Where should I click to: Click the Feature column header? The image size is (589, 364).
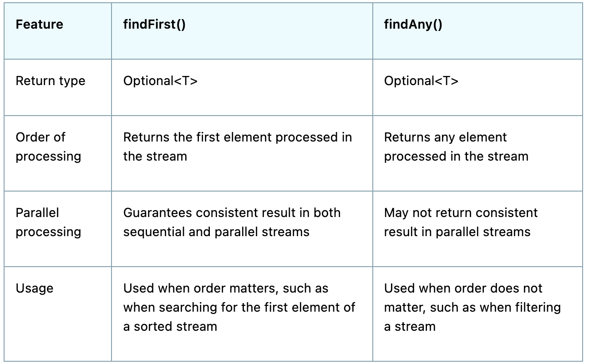[x=39, y=25]
